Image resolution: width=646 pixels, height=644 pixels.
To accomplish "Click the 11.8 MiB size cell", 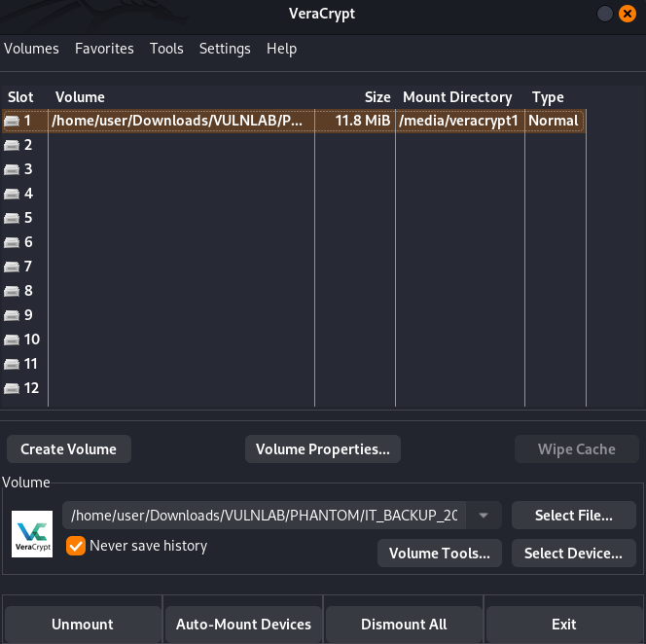I will [362, 121].
